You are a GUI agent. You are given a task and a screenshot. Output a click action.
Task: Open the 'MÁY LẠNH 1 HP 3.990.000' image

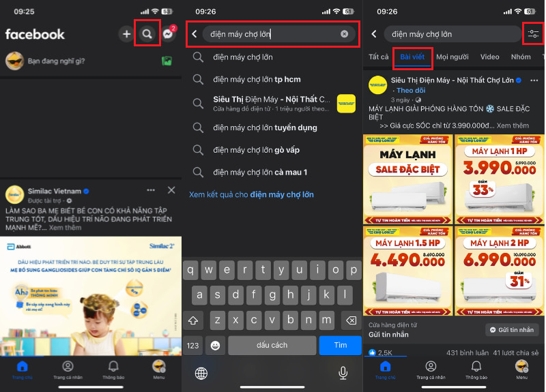tap(499, 179)
